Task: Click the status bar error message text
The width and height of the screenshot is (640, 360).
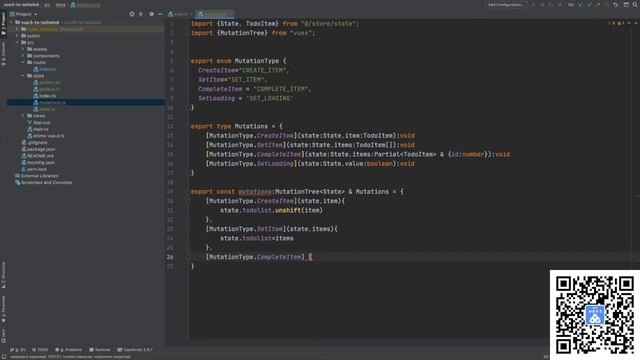Action: click(x=70, y=357)
